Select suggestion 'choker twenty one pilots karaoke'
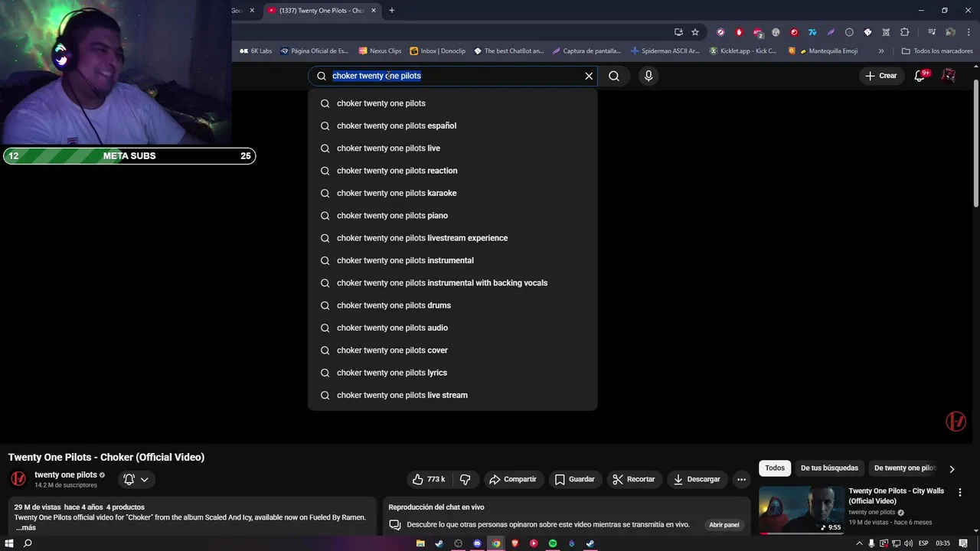The width and height of the screenshot is (980, 551). click(452, 193)
